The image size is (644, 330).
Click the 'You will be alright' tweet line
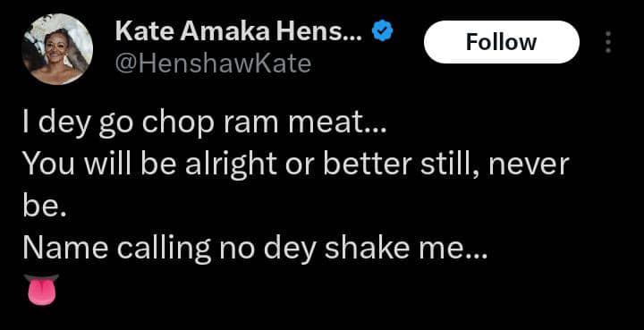point(296,165)
